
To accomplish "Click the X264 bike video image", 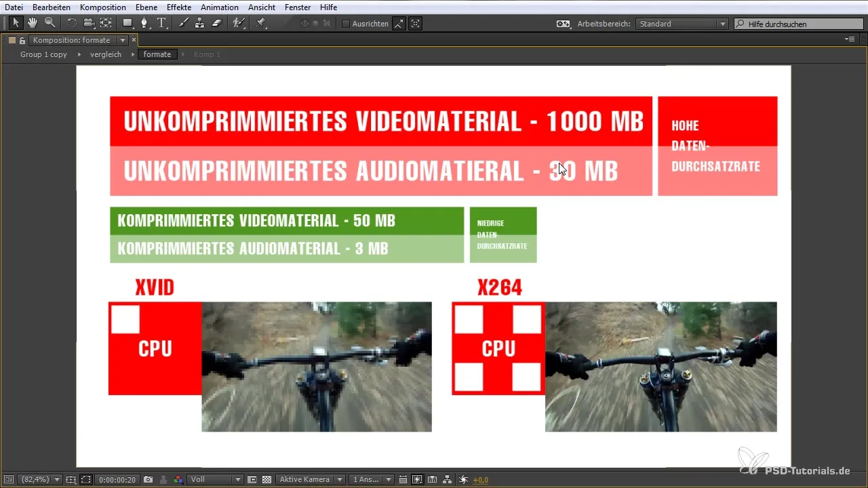I will point(661,367).
